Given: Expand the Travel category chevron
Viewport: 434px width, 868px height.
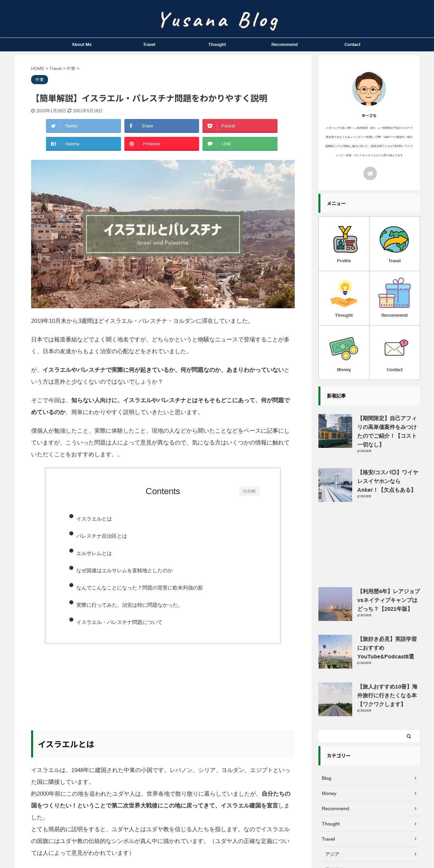Looking at the screenshot, I should coord(415,839).
